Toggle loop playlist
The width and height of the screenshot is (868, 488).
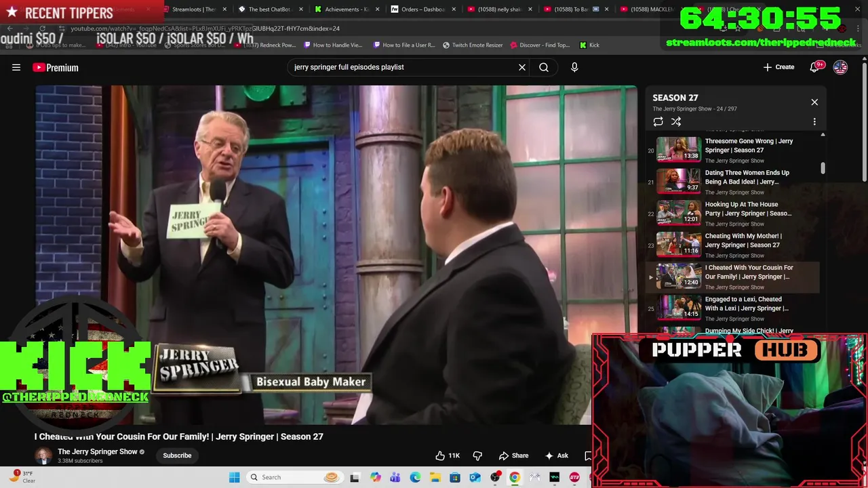pyautogui.click(x=658, y=121)
